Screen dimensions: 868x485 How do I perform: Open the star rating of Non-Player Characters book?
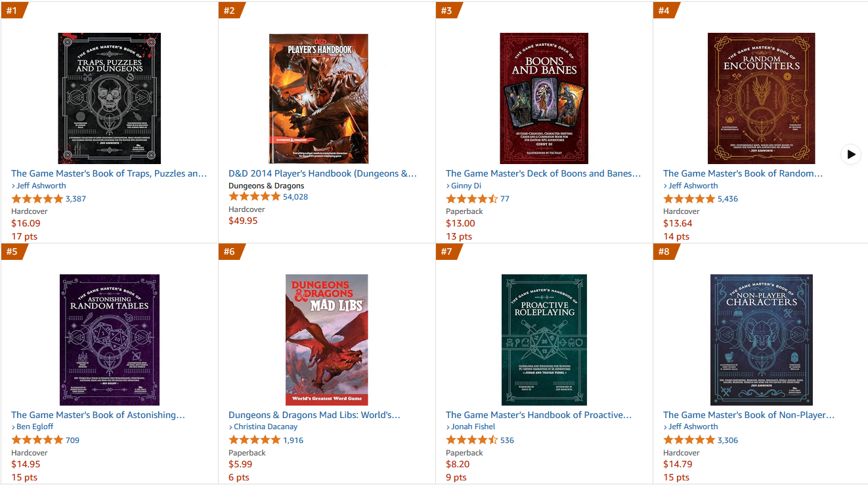pyautogui.click(x=689, y=440)
